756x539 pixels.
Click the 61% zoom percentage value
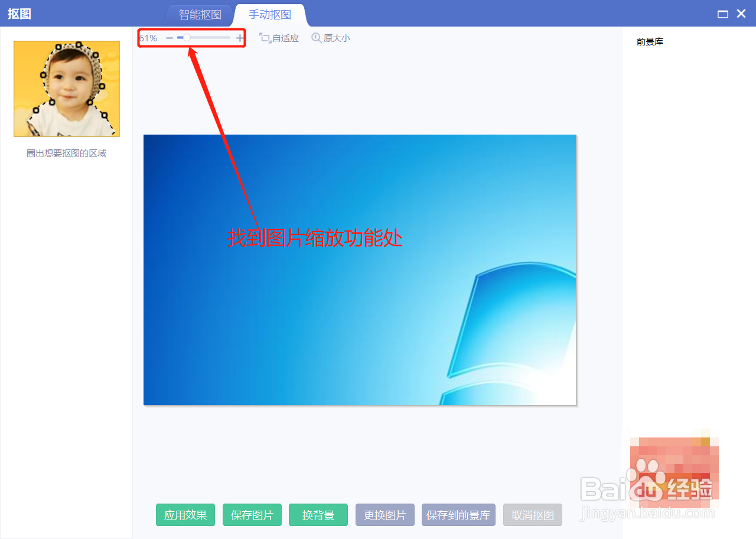148,38
